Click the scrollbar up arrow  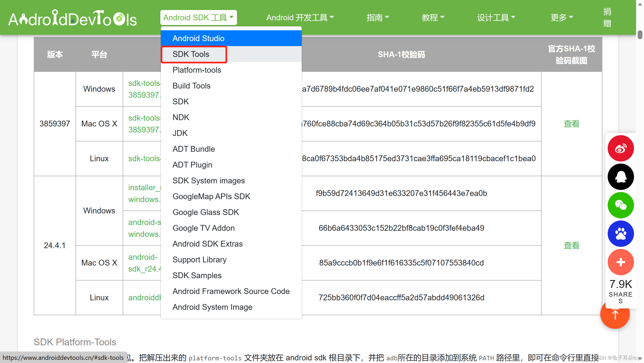(640, 4)
